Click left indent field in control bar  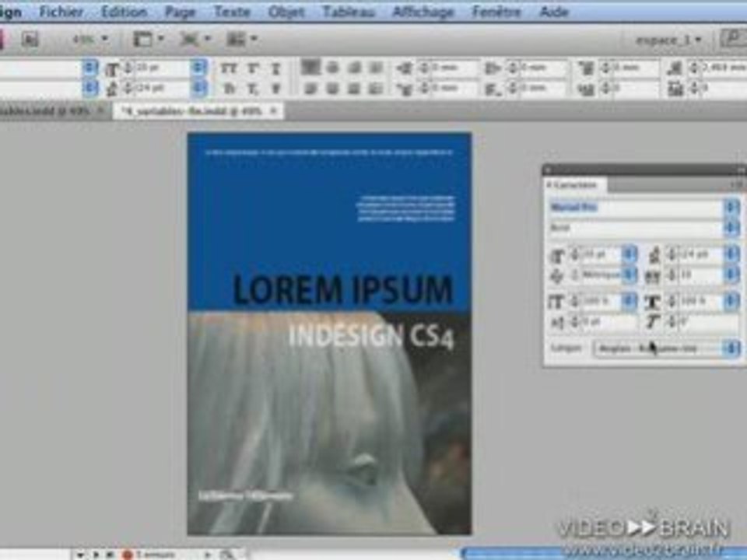click(x=453, y=68)
